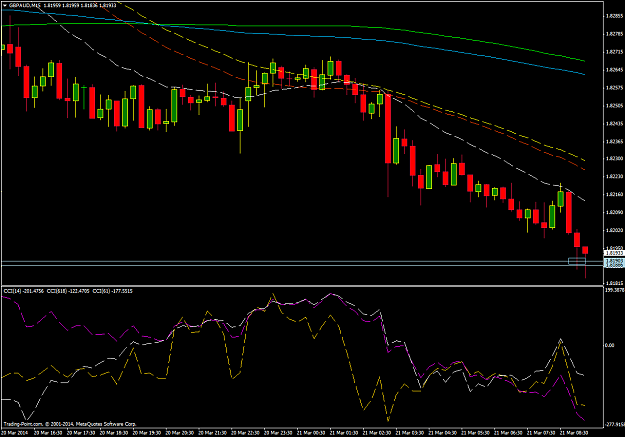Click the 21 Mar 03:30 time label
This screenshot has width=625, height=437.
[x=410, y=433]
